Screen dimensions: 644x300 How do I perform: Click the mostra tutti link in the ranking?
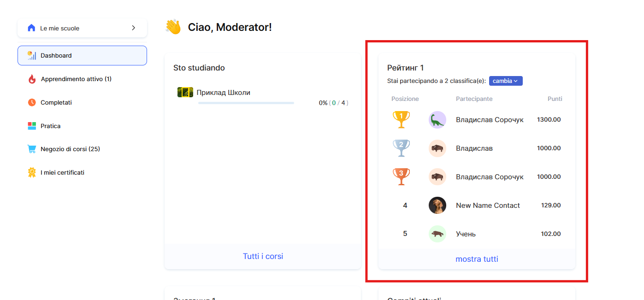click(x=477, y=259)
